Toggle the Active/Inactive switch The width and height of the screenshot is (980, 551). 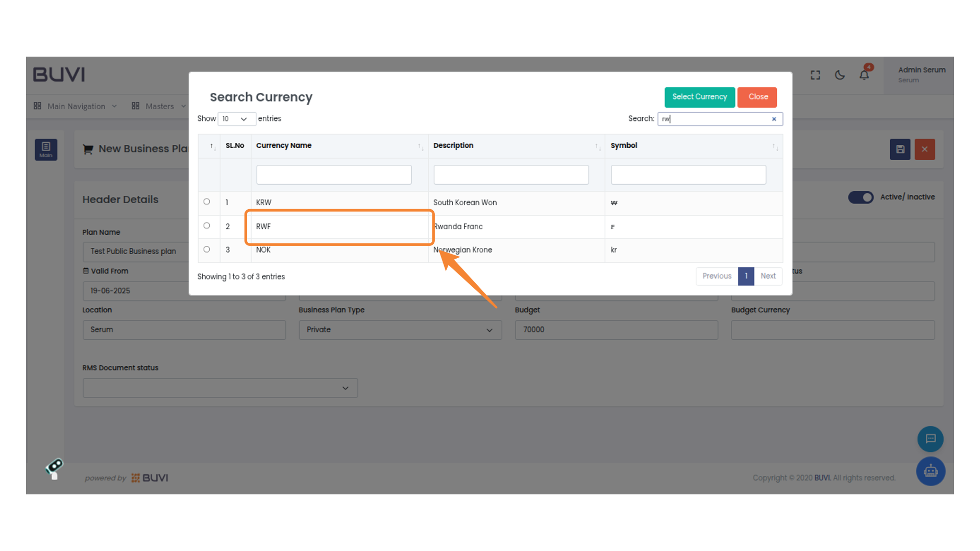(861, 197)
